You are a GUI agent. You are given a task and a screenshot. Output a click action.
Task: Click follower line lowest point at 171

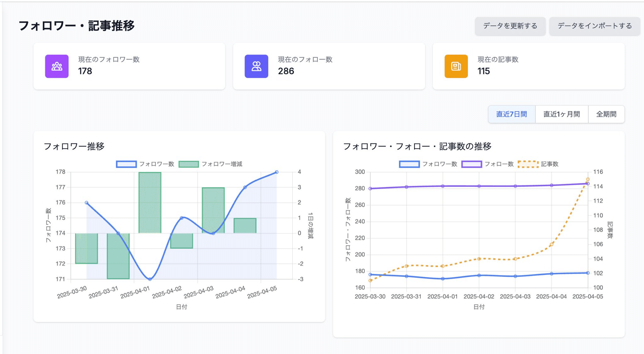150,279
